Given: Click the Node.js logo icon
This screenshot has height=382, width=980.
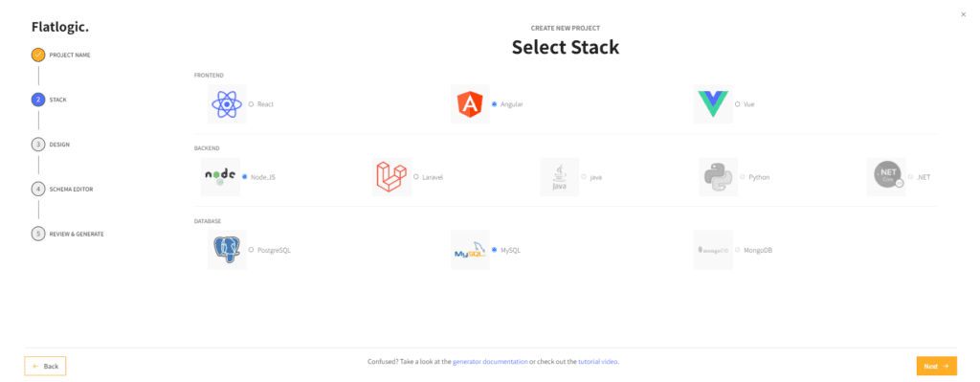Looking at the screenshot, I should pos(221,177).
